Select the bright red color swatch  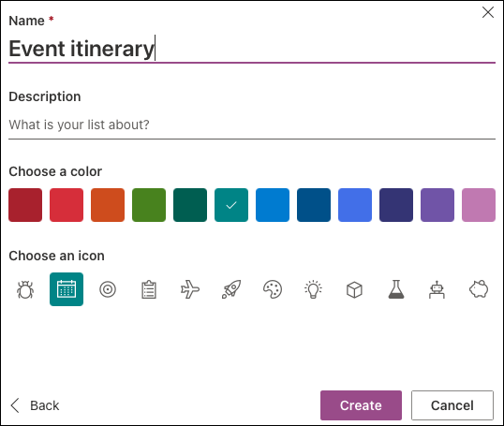[67, 205]
